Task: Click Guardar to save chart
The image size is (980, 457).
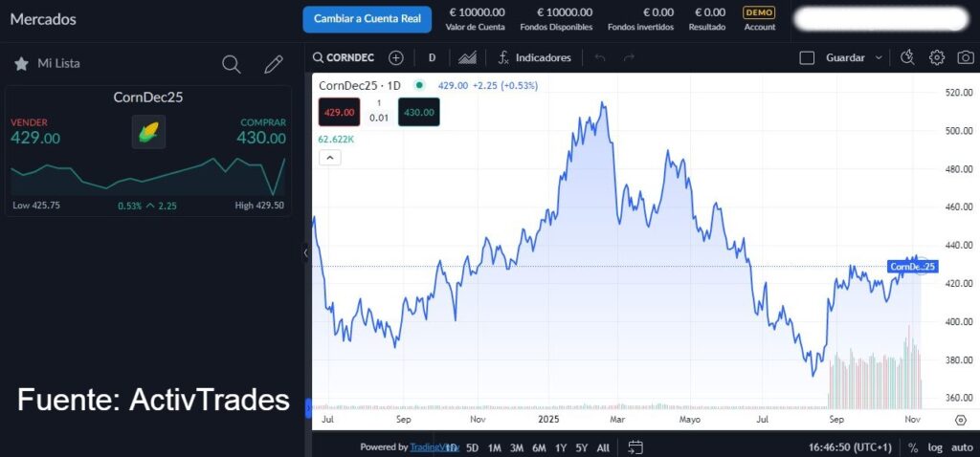Action: pos(845,58)
